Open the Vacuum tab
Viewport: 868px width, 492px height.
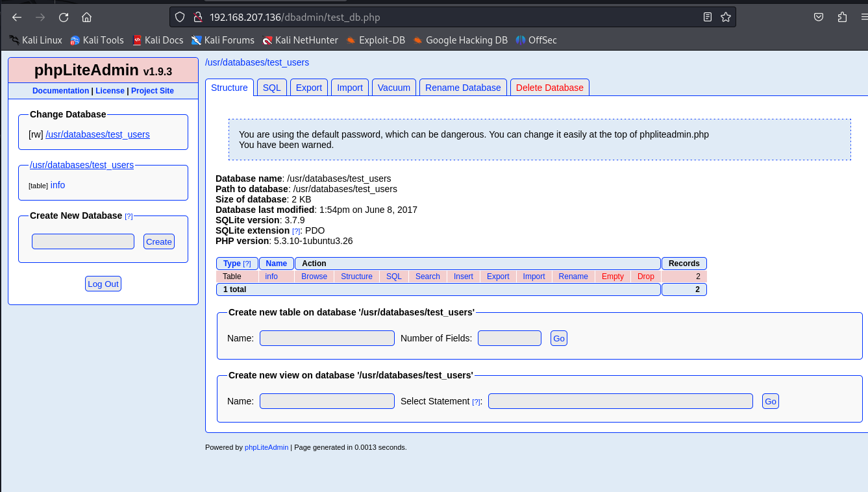[x=394, y=88]
